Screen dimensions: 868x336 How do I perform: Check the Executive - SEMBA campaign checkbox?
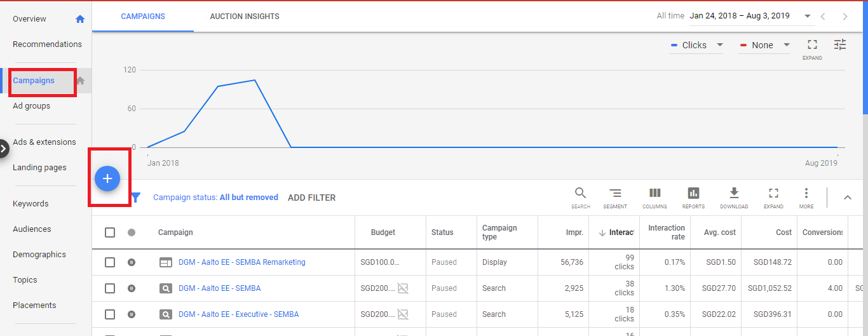pyautogui.click(x=110, y=314)
